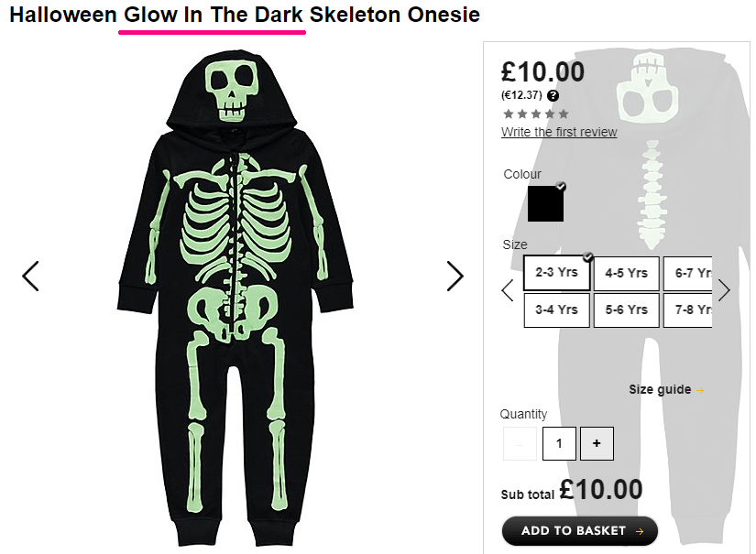Choose the 5-6 Yrs size option

click(x=626, y=310)
